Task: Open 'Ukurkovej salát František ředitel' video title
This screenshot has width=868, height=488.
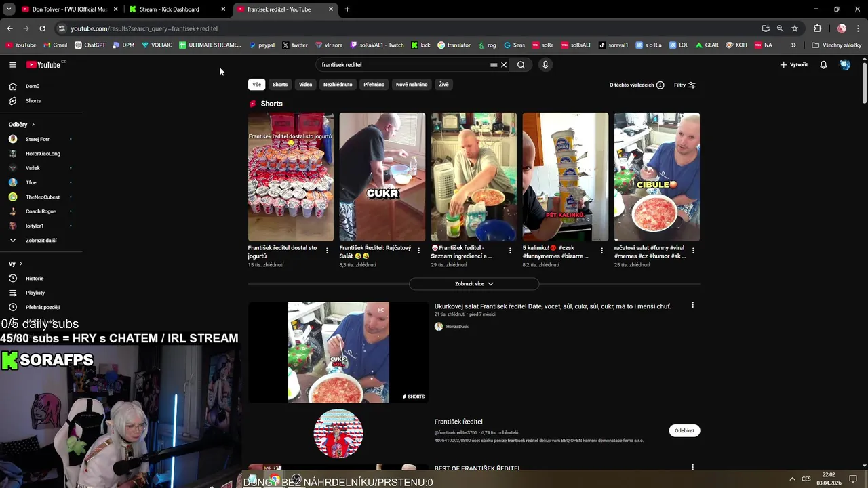Action: click(553, 306)
